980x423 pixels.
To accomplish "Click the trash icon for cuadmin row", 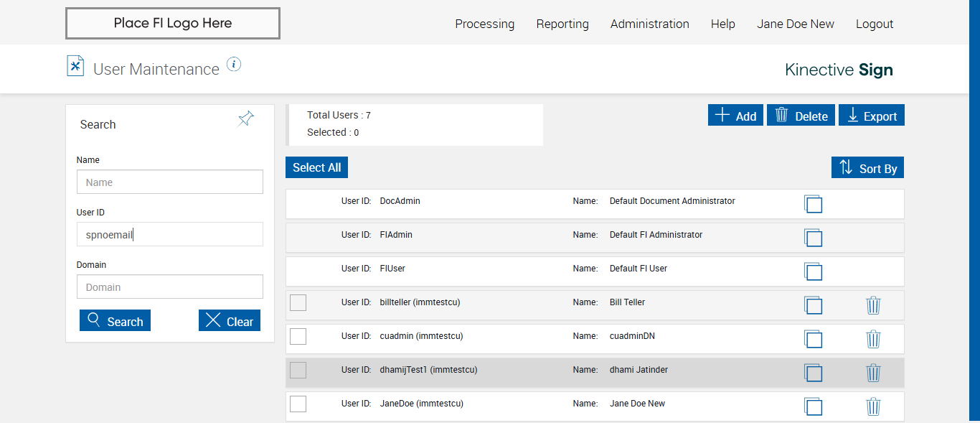I will (x=873, y=339).
